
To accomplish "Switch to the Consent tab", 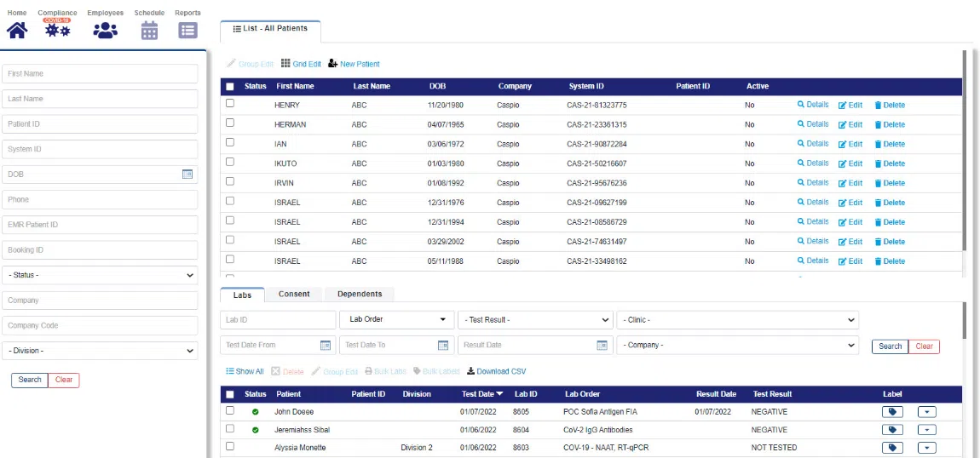I will tap(294, 294).
